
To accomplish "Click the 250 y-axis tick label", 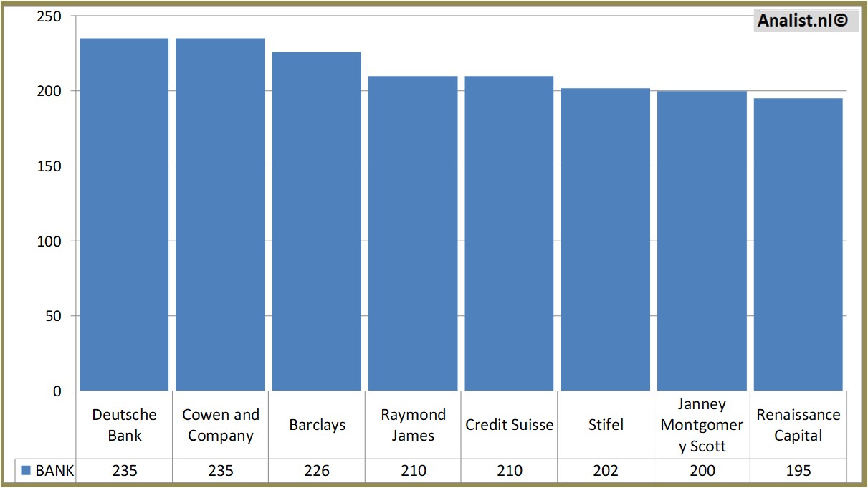I will (49, 16).
